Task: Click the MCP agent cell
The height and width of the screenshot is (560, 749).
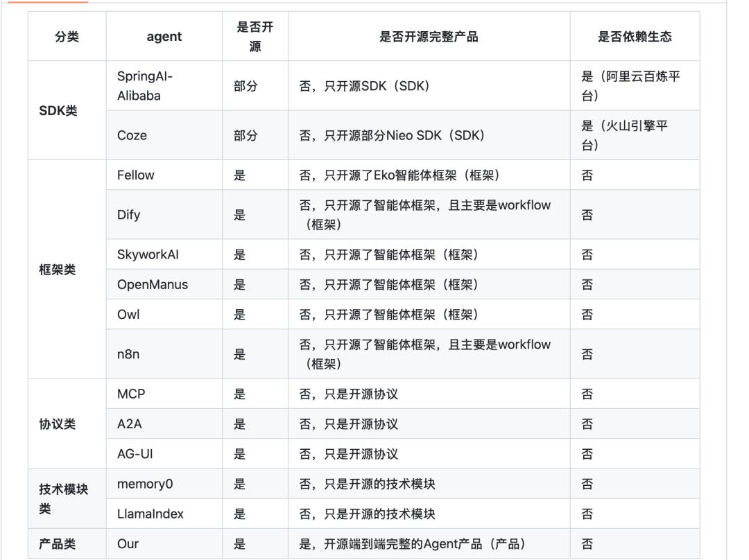Action: pos(164,394)
